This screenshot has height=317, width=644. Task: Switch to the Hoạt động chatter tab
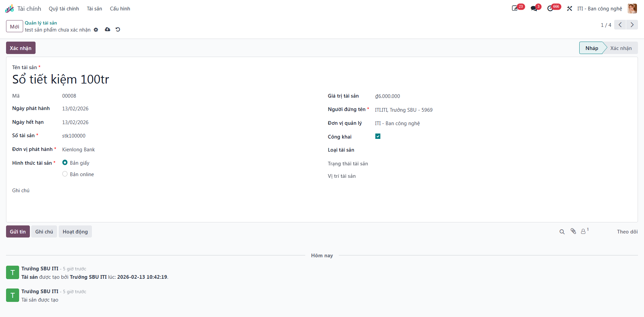[75, 232]
